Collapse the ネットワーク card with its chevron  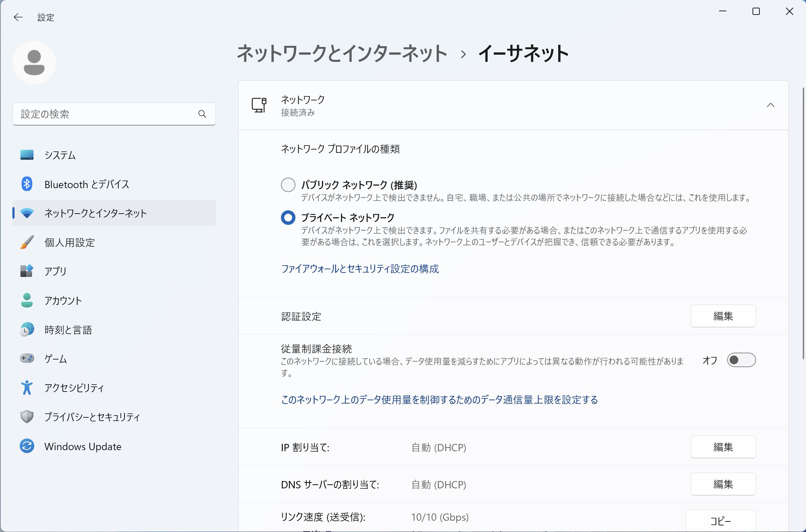click(771, 105)
